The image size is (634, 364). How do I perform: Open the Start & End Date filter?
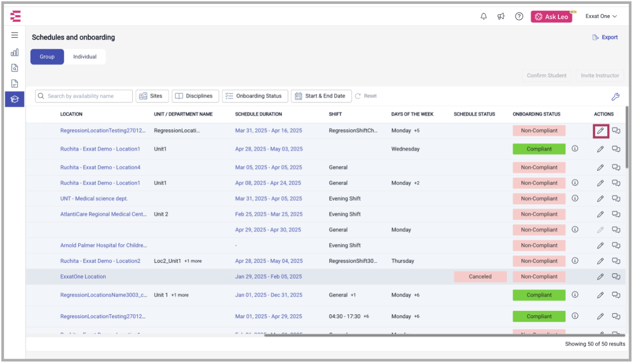(321, 96)
